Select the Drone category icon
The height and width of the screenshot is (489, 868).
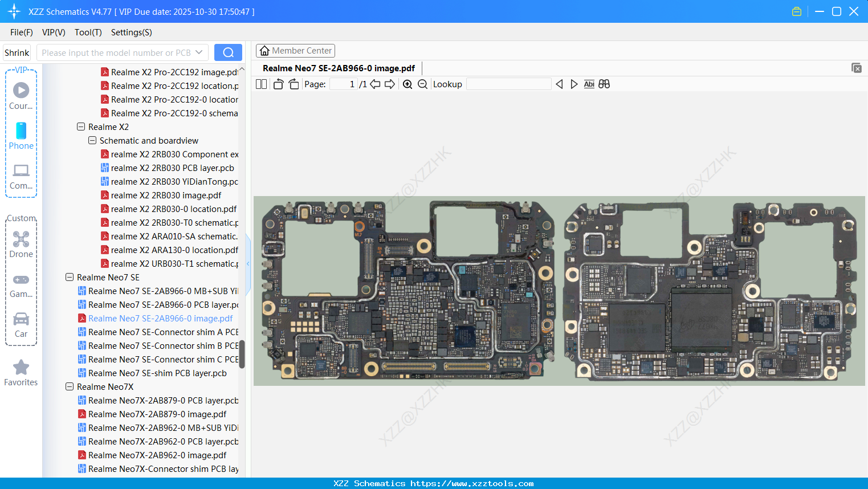point(21,239)
